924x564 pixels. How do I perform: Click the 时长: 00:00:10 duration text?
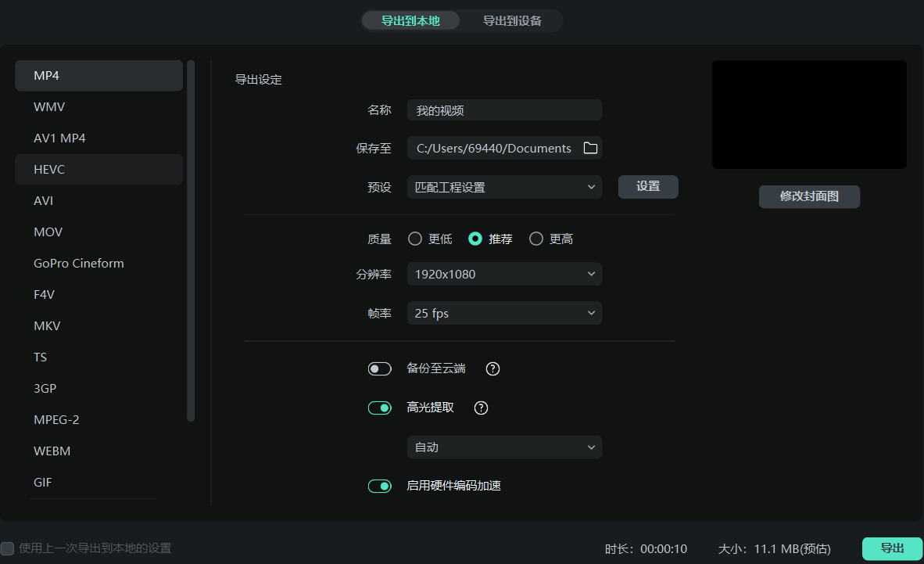click(x=646, y=548)
